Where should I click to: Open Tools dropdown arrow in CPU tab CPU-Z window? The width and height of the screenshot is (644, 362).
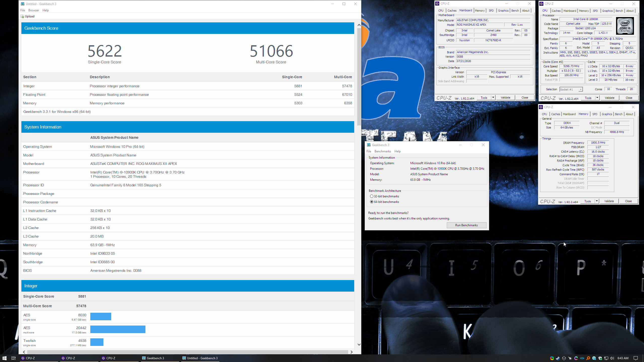597,98
